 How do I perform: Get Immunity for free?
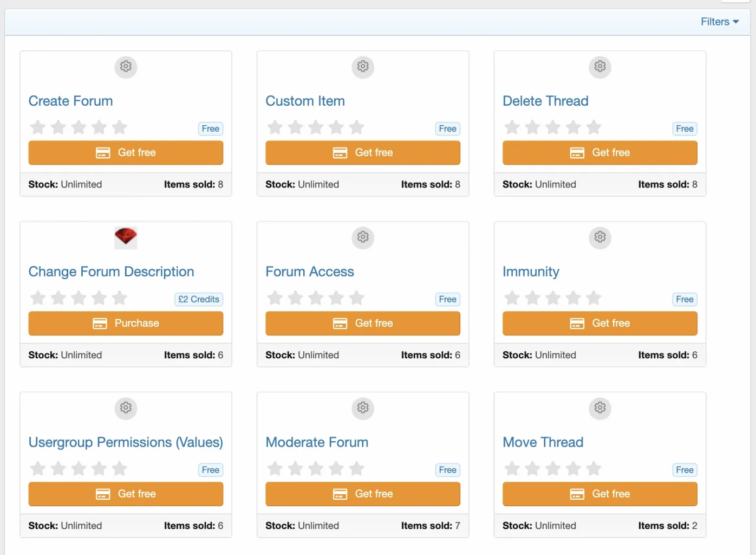(x=600, y=324)
